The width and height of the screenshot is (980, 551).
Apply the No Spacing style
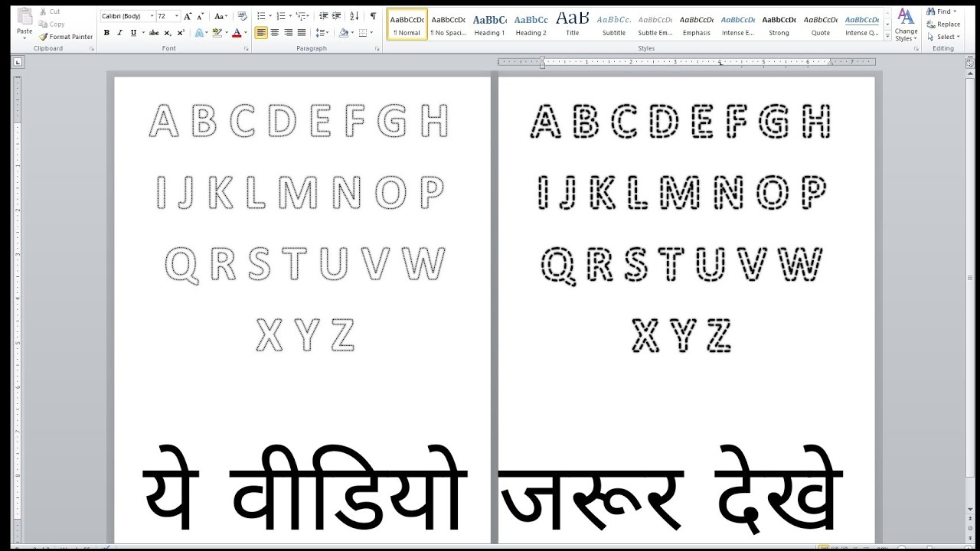448,24
